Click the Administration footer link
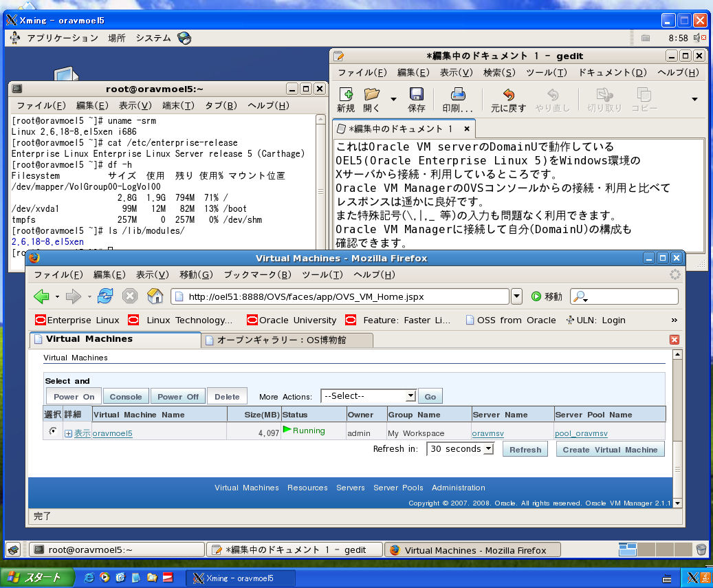713x588 pixels. pos(459,488)
